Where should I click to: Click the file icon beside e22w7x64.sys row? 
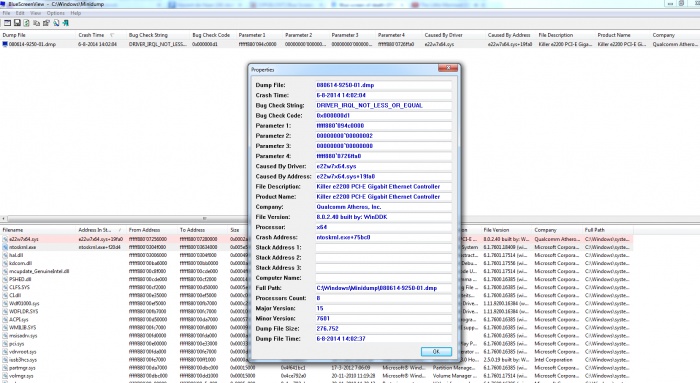tap(5, 239)
